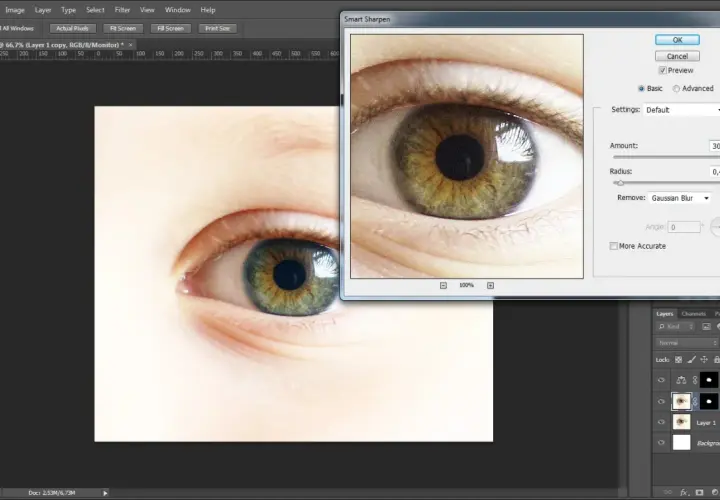Screen dimensions: 720x500
Task: Click mask link icon on adjustment layer
Action: [695, 380]
